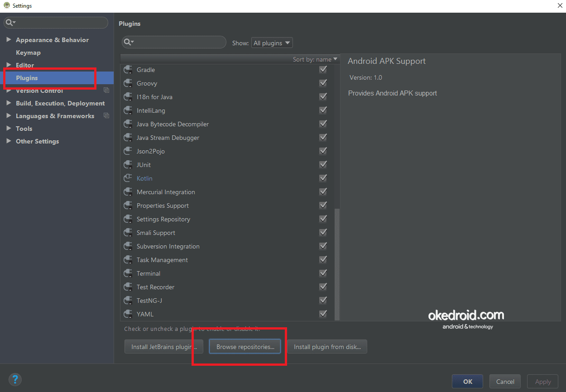Click the small icon beside Version Control
The height and width of the screenshot is (392, 566).
[106, 90]
